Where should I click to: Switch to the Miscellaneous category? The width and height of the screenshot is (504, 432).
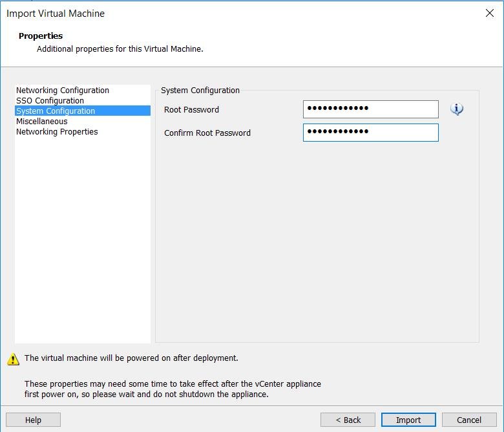(42, 122)
